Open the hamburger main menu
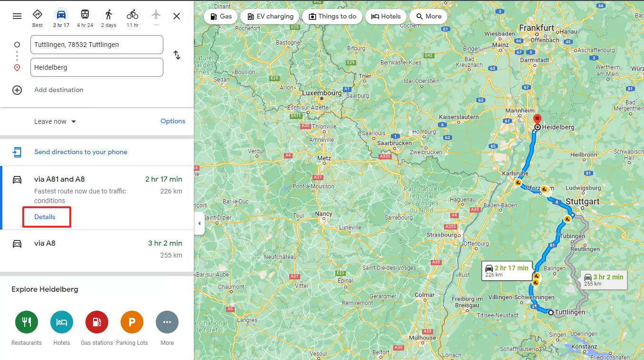Image resolution: width=644 pixels, height=360 pixels. (17, 16)
